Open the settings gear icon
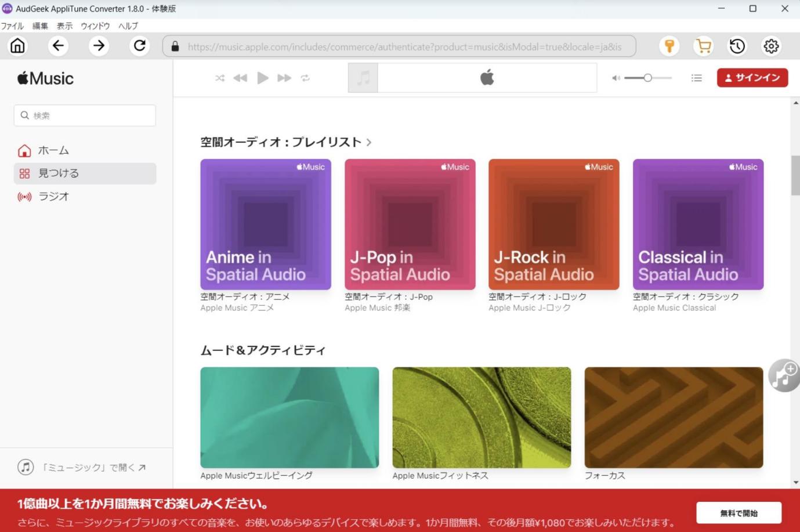 pos(771,46)
